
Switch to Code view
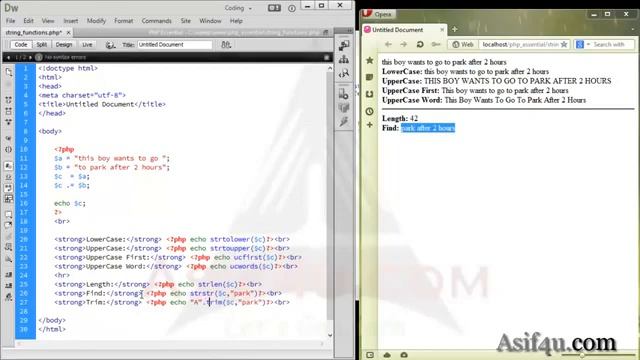pos(21,44)
